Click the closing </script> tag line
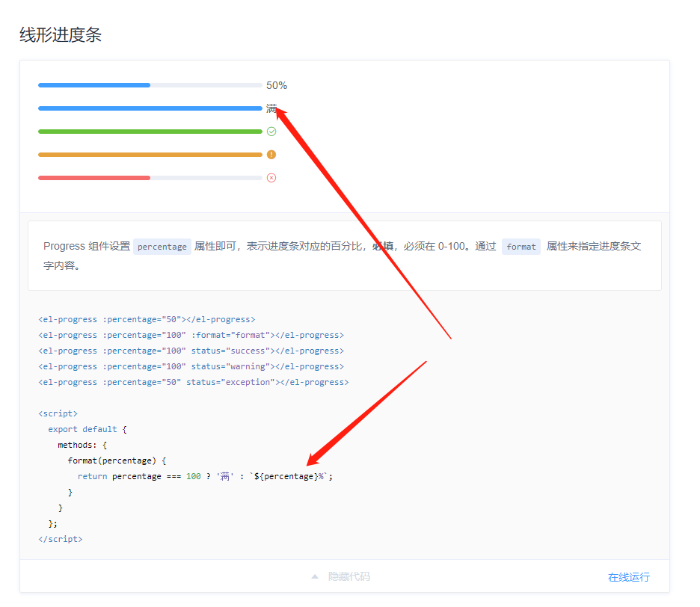Viewport: 700px width, 607px height. pyautogui.click(x=61, y=539)
